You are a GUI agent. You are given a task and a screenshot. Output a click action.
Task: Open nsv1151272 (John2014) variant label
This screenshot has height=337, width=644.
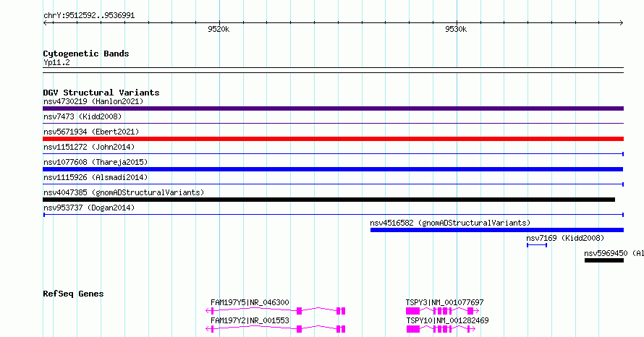[x=89, y=147]
